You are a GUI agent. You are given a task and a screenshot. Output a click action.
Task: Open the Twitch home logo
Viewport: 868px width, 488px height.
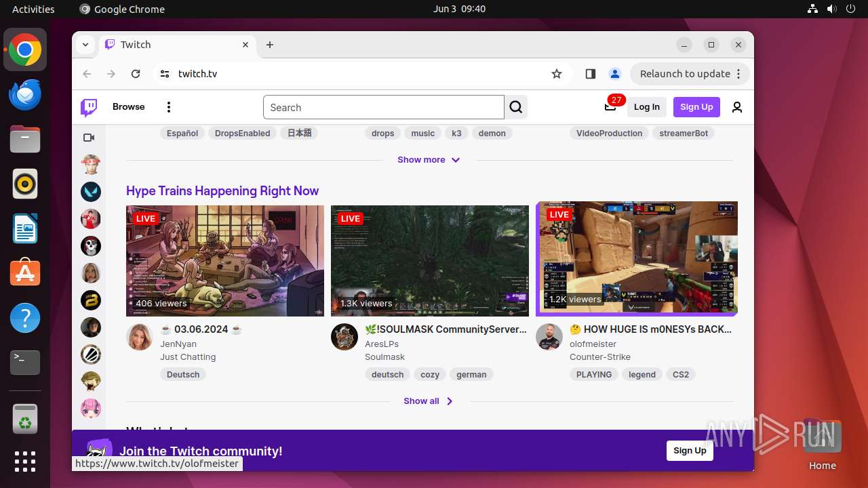89,107
